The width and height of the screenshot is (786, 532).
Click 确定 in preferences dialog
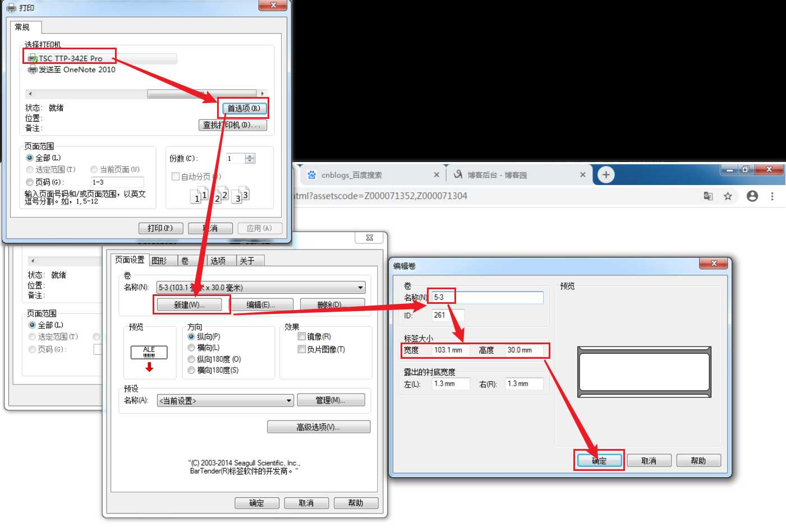[x=257, y=503]
